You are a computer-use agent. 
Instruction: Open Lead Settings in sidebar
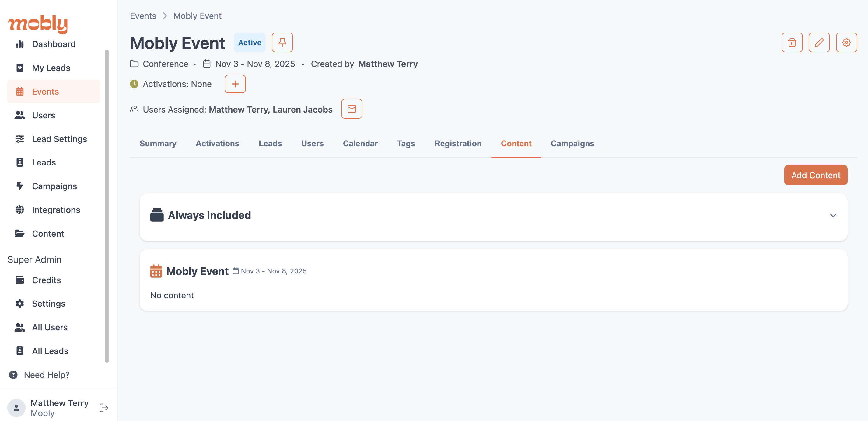(x=59, y=139)
